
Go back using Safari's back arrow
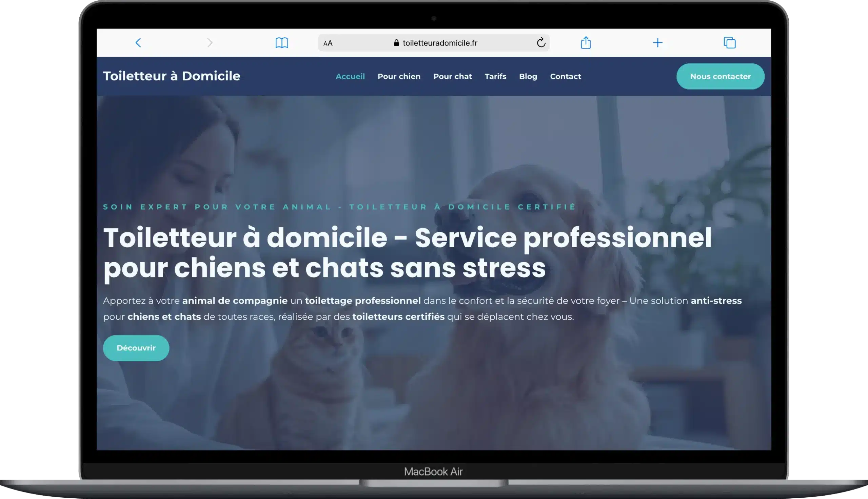pyautogui.click(x=138, y=43)
